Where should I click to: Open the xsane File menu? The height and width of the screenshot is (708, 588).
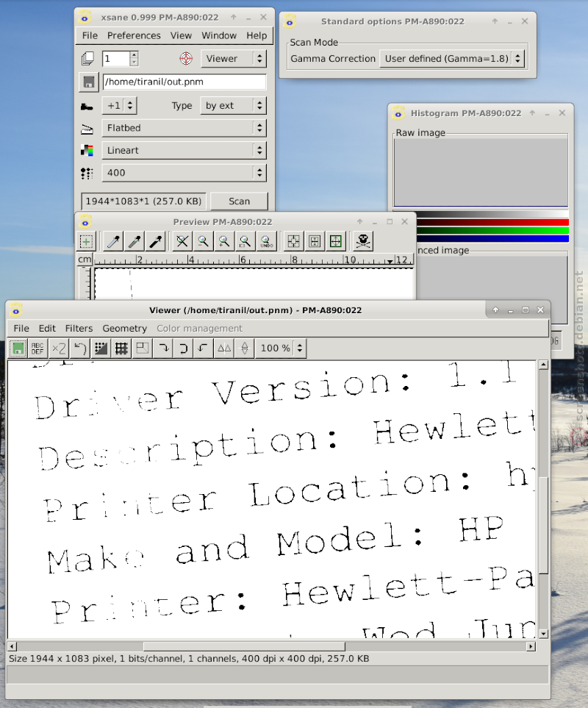click(x=90, y=35)
